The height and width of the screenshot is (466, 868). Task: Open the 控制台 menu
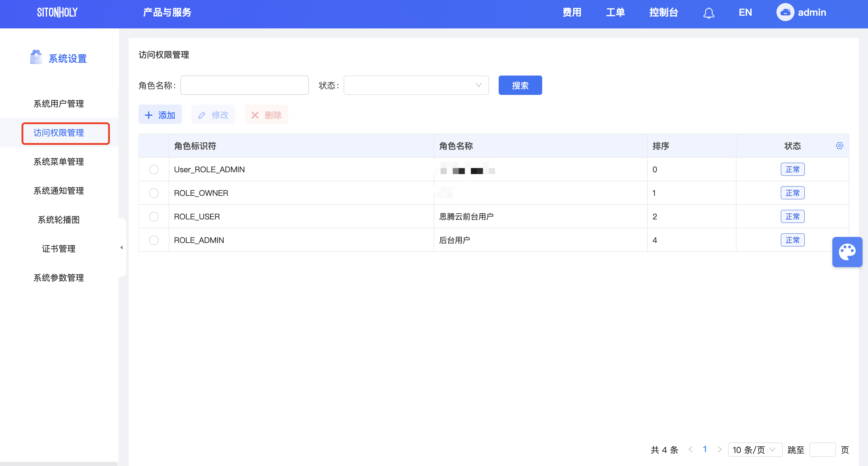point(663,12)
